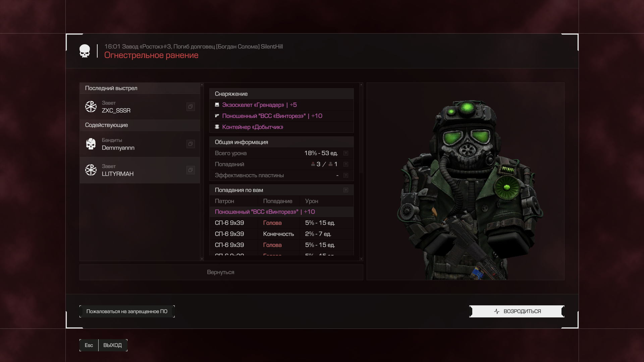Click Снаряжение section header
The width and height of the screenshot is (644, 362).
281,94
